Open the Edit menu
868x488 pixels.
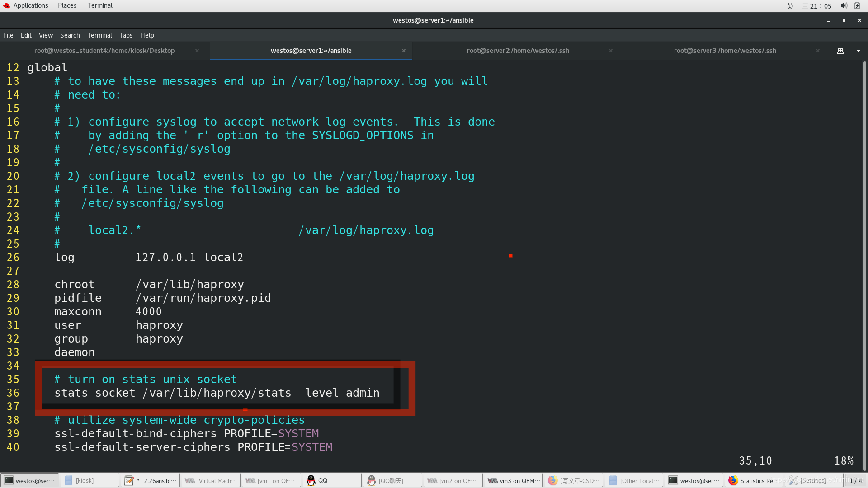pyautogui.click(x=26, y=35)
